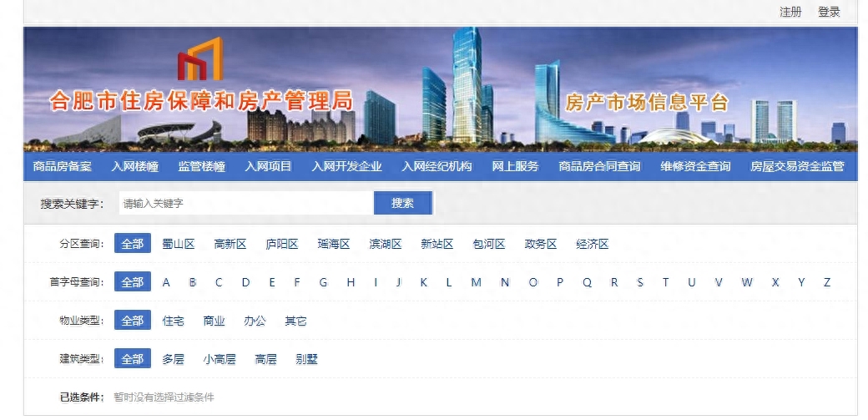This screenshot has width=868, height=420.
Task: Filter by first letter P
Action: point(560,282)
